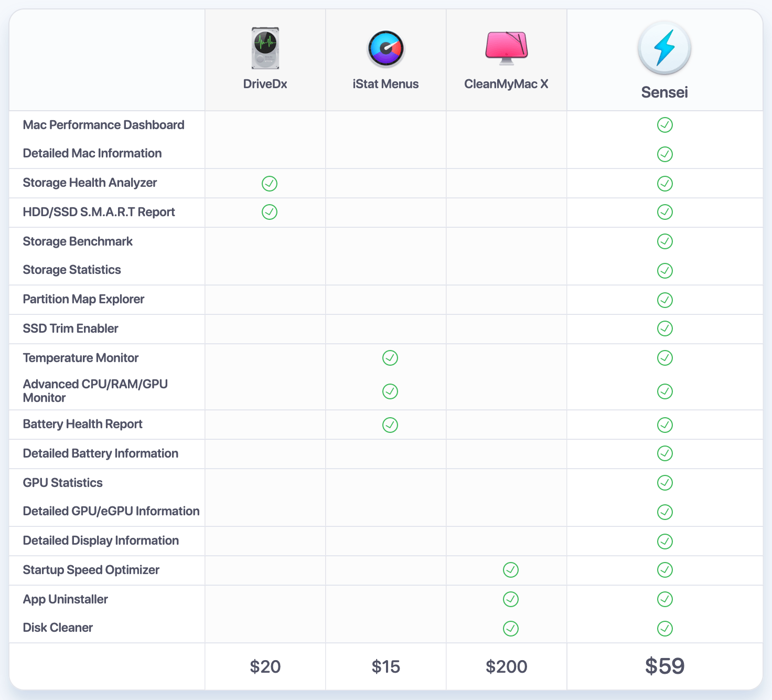Click CleanMyMac X checkmark for App Uninstaller

(511, 599)
